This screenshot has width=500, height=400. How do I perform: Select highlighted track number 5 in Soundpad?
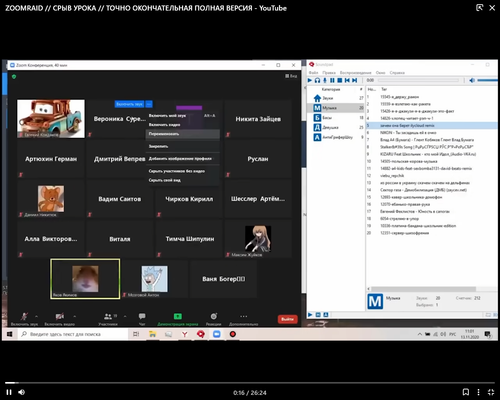tap(432, 126)
